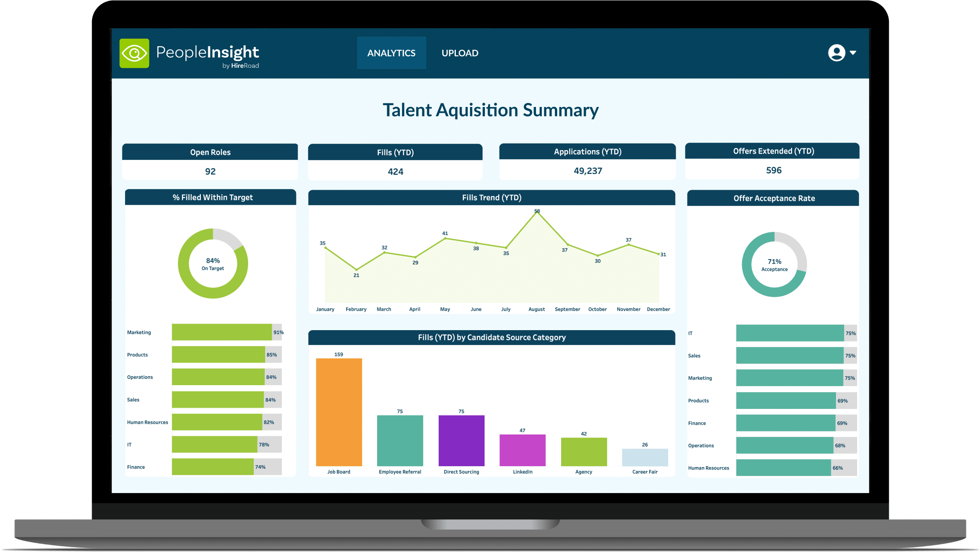Expand the account dropdown arrow
This screenshot has height=552, width=980.
click(x=853, y=53)
